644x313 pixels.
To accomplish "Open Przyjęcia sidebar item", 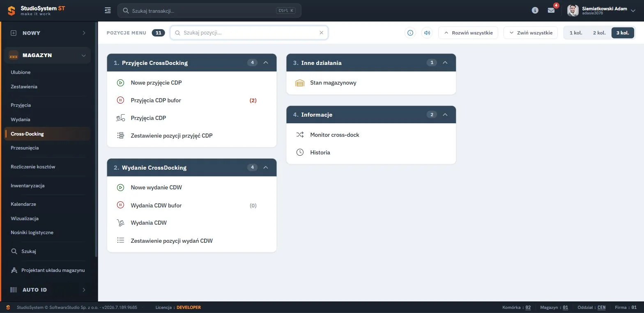I will point(21,105).
